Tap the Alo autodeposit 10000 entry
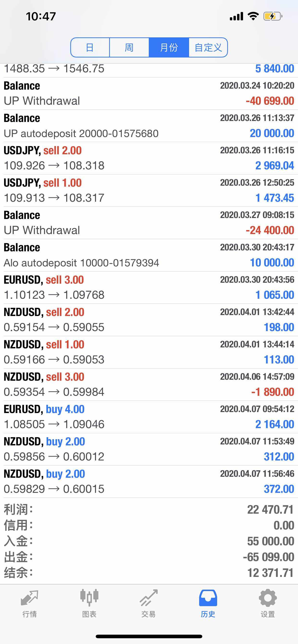 click(x=149, y=255)
